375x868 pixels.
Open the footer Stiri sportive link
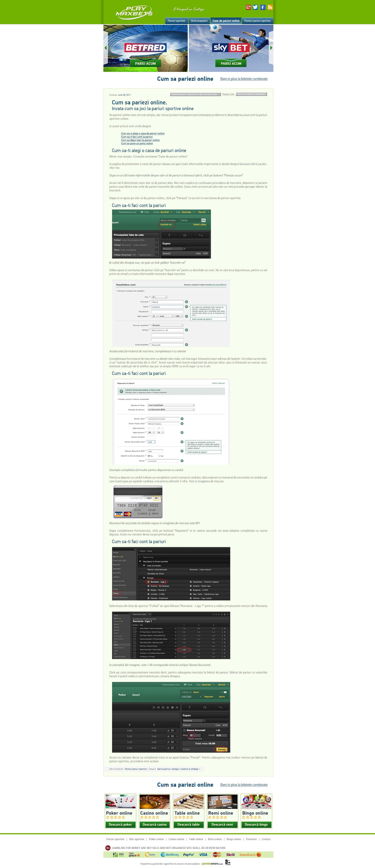click(137, 839)
